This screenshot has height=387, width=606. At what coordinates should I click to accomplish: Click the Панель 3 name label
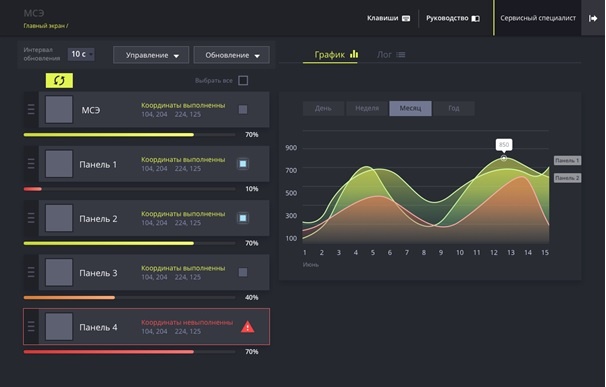[98, 273]
